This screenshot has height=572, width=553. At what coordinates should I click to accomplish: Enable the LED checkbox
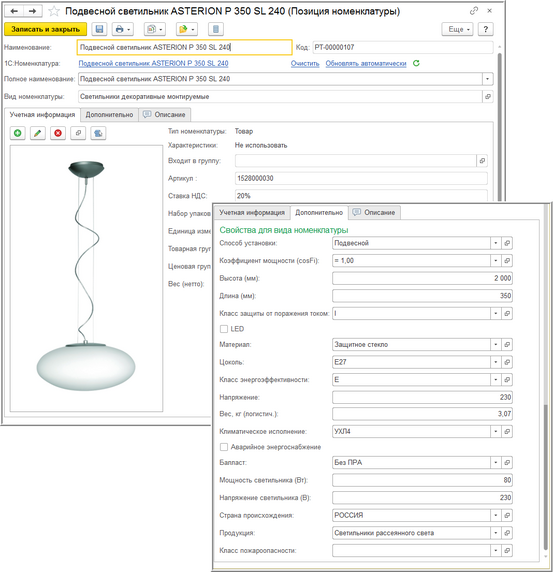[224, 329]
